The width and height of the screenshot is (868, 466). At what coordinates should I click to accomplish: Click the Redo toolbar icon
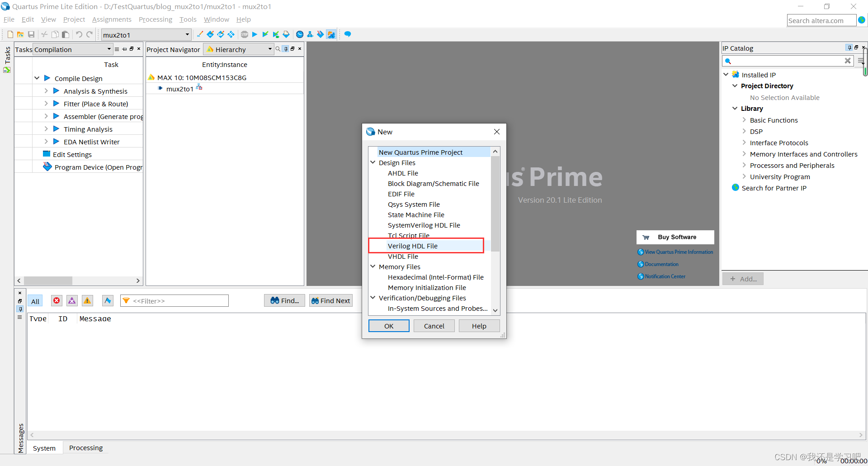tap(90, 34)
